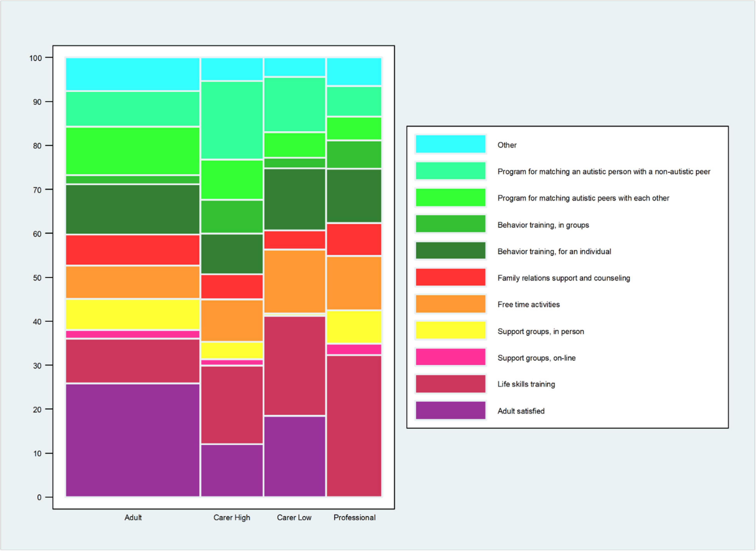Click the yellow 'Support groups, in person' swatch
Screen dimensions: 756x551
click(x=450, y=330)
